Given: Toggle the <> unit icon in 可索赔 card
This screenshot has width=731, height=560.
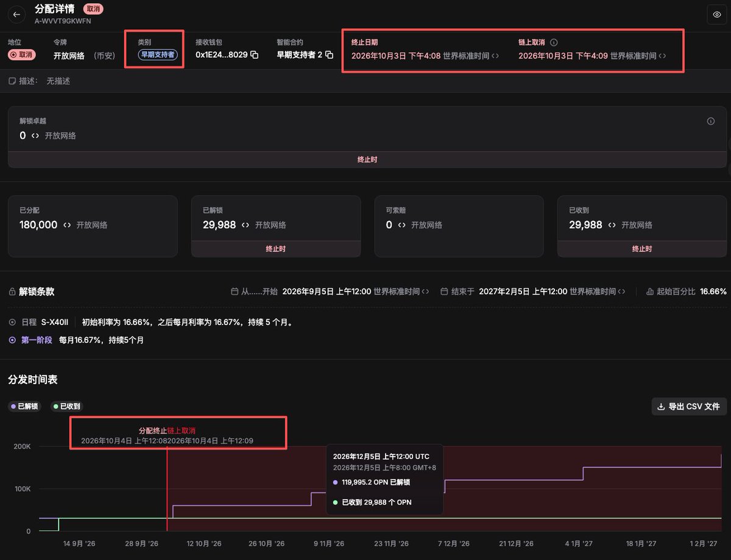Looking at the screenshot, I should coord(402,225).
